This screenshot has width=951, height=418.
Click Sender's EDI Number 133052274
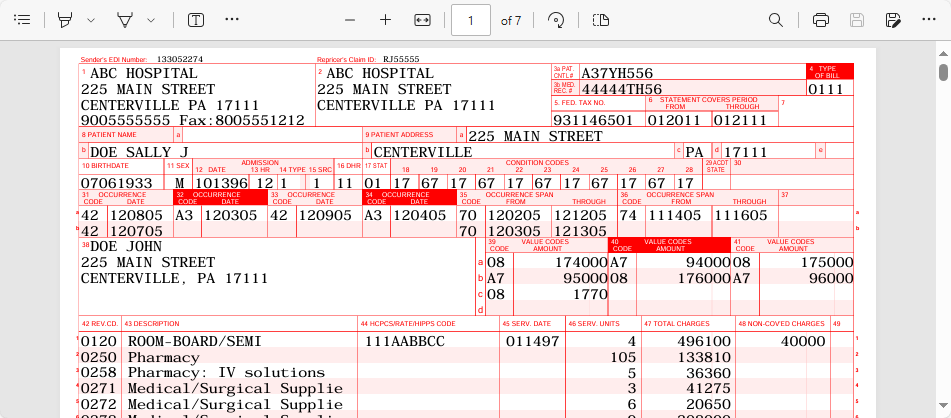coord(180,59)
